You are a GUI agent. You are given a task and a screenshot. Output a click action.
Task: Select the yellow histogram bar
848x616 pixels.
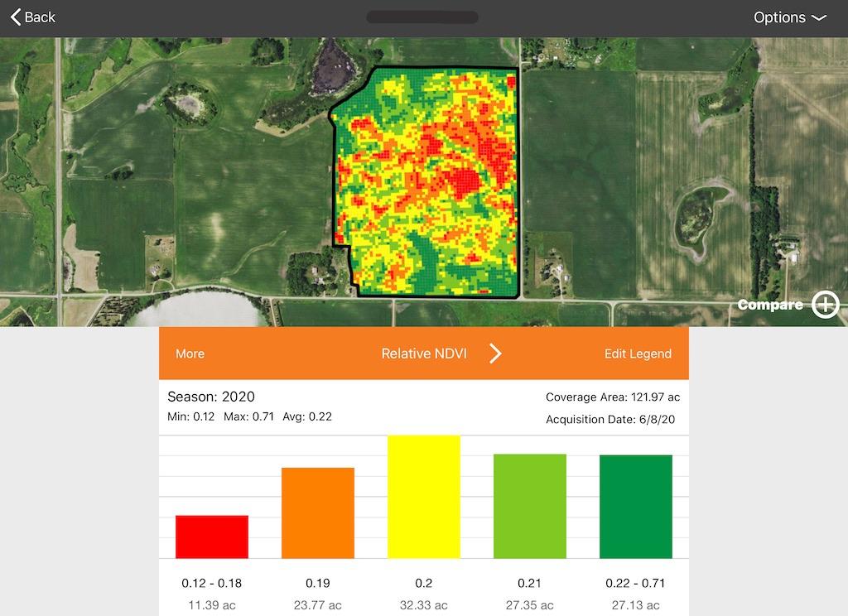424,497
